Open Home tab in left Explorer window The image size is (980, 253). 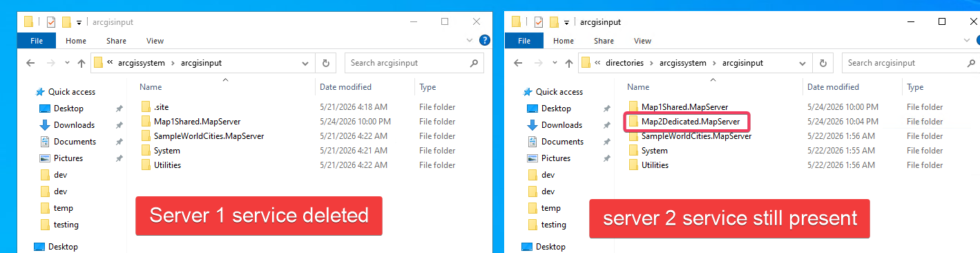76,41
